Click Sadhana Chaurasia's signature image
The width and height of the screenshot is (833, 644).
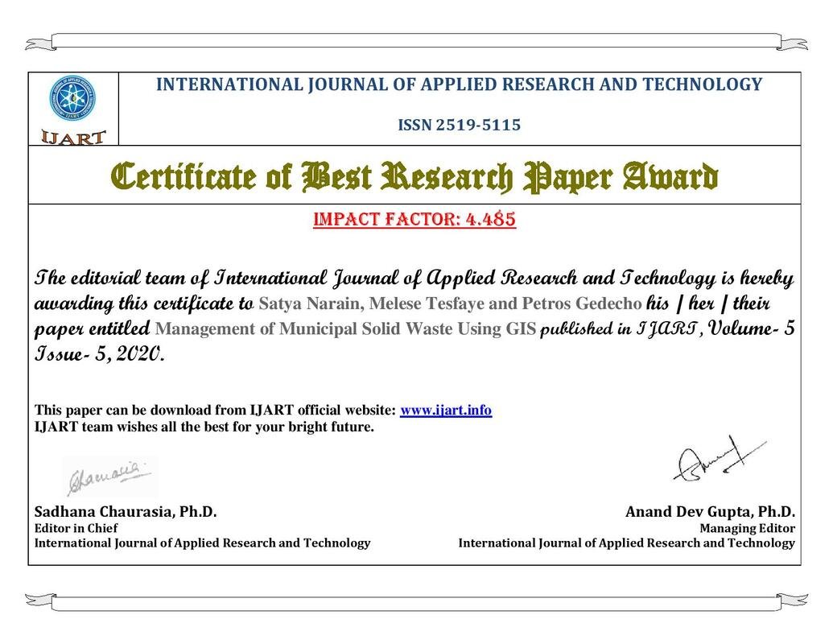109,477
